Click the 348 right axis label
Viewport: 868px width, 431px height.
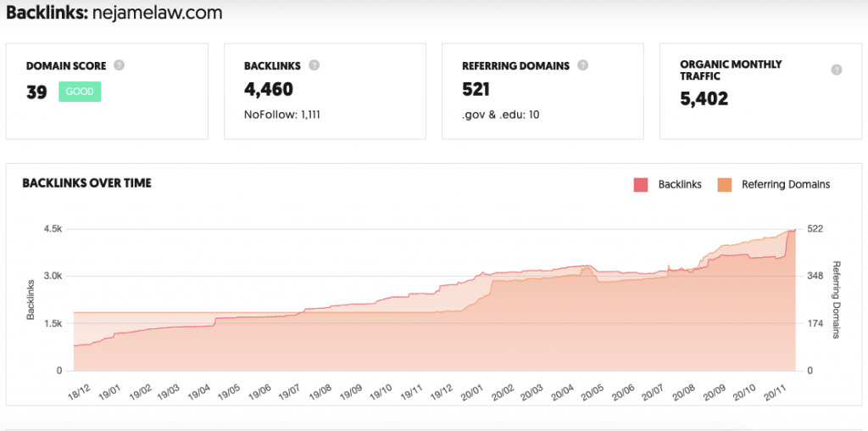point(814,276)
